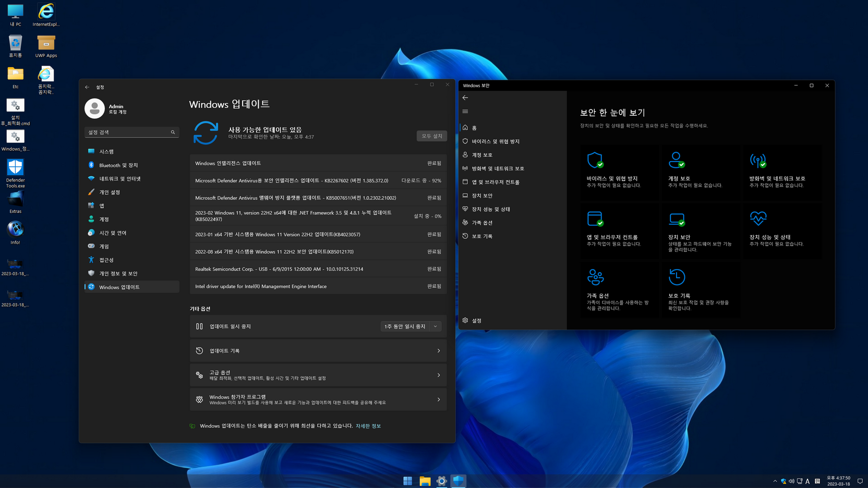Click the update refresh arrows icon
This screenshot has height=488, width=868.
(206, 132)
